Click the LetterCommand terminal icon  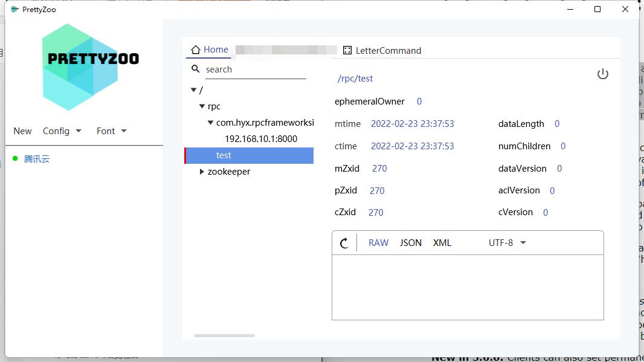pyautogui.click(x=347, y=50)
